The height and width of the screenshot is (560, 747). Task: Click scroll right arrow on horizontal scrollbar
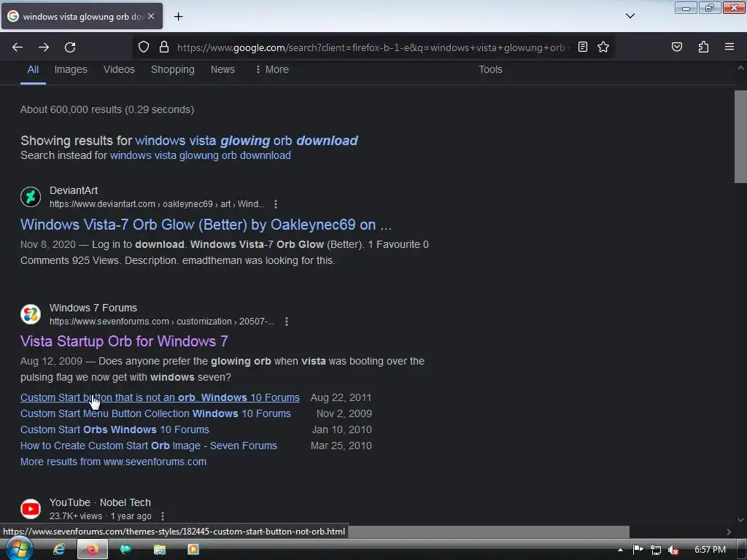pyautogui.click(x=729, y=532)
